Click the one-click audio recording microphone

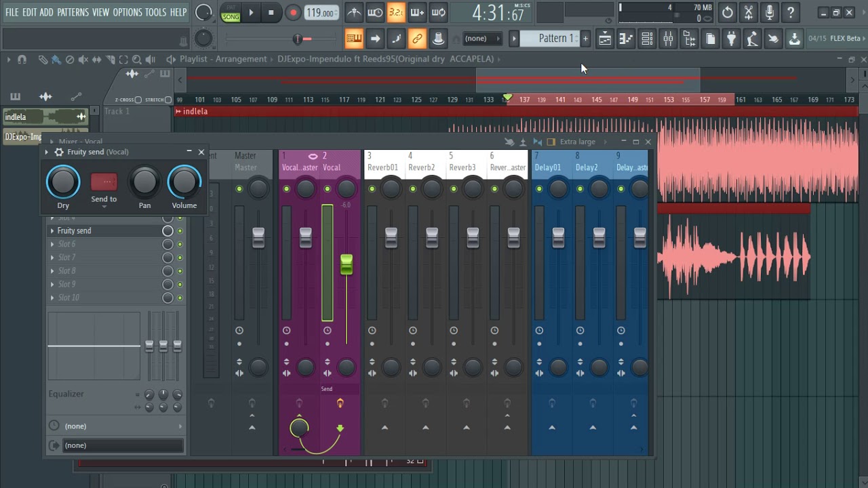pos(770,12)
